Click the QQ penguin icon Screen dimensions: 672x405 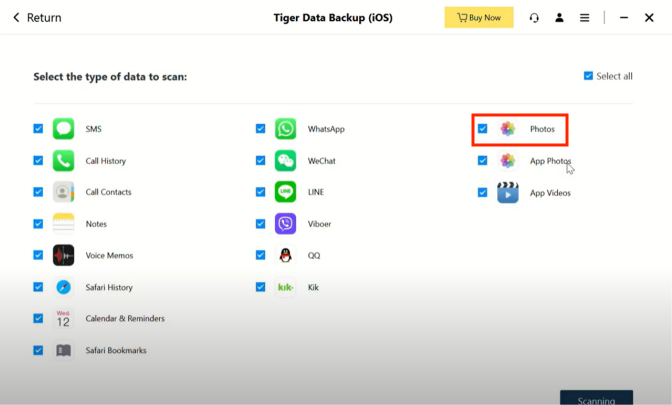286,255
